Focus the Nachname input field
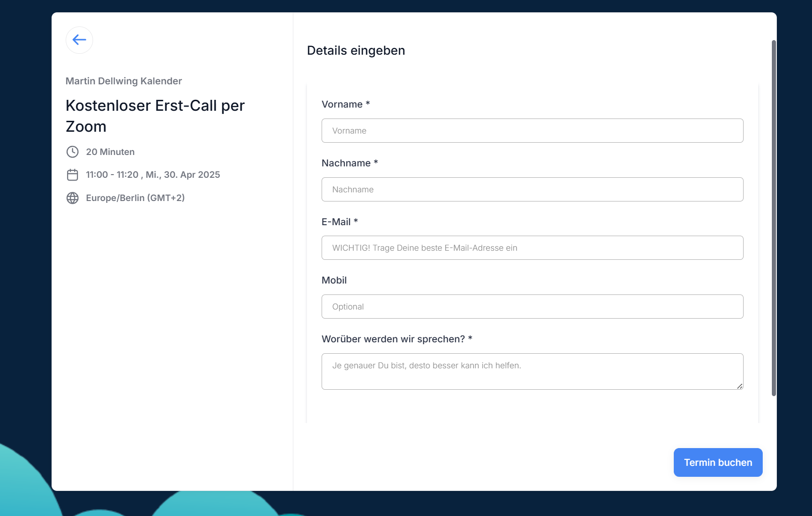The width and height of the screenshot is (812, 516). pos(532,190)
